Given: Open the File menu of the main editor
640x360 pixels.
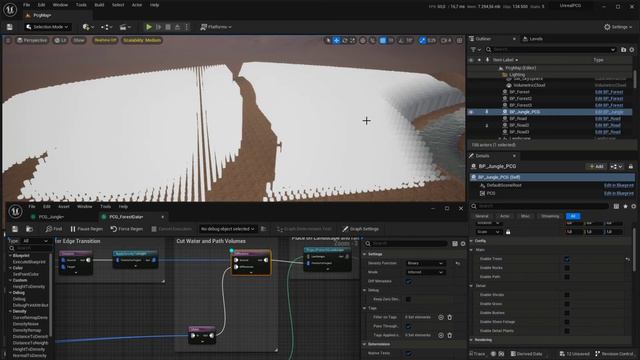Looking at the screenshot, I should 27,5.
